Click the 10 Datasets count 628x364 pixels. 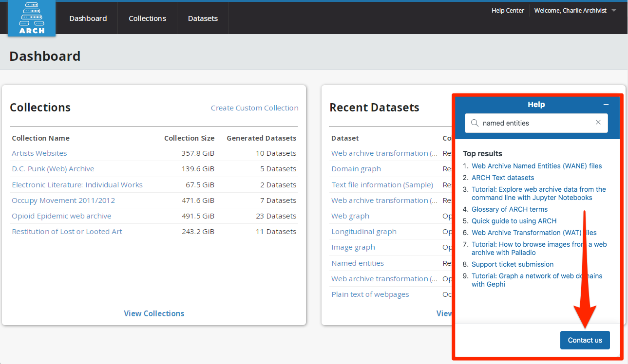(x=276, y=153)
